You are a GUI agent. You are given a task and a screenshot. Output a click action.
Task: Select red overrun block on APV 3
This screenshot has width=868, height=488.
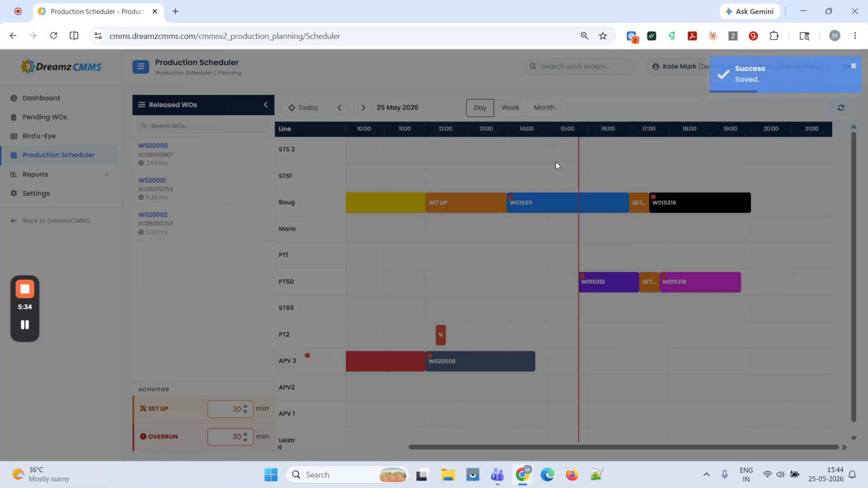[x=386, y=361]
